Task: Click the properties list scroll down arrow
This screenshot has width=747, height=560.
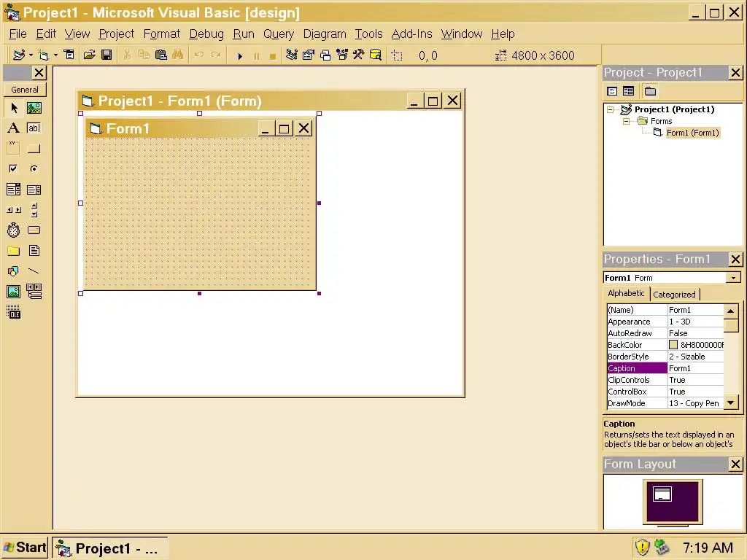Action: (730, 402)
